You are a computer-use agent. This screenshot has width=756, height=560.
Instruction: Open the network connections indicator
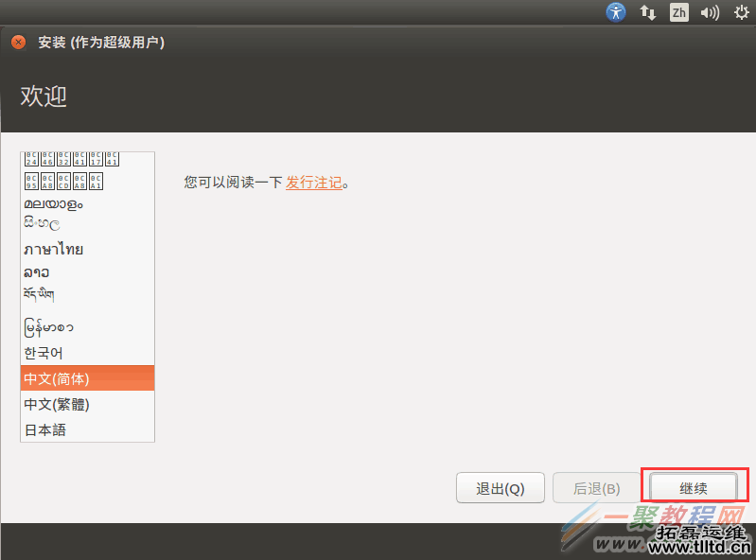click(647, 12)
